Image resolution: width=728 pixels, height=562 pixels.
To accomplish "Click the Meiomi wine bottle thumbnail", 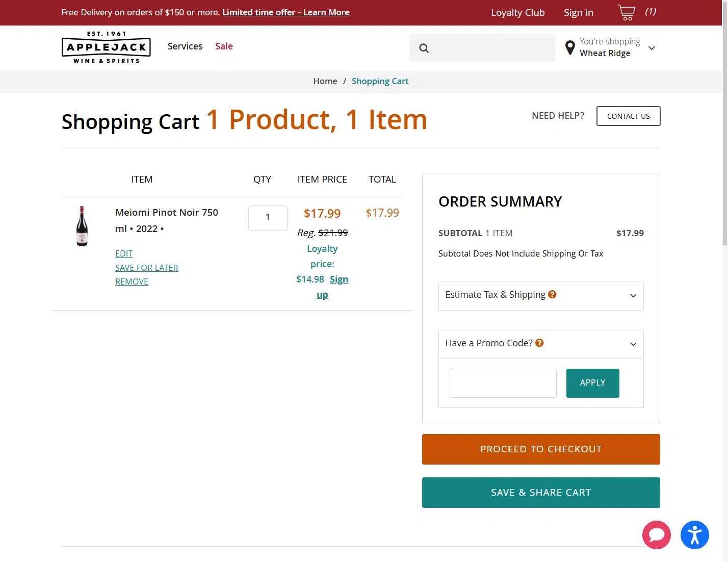I will click(82, 226).
